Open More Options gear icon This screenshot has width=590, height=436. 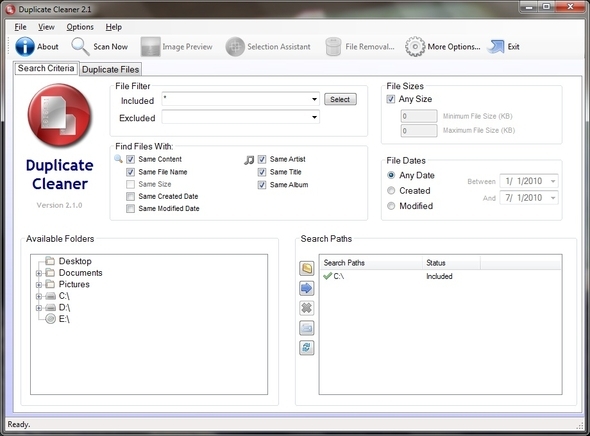click(x=415, y=47)
